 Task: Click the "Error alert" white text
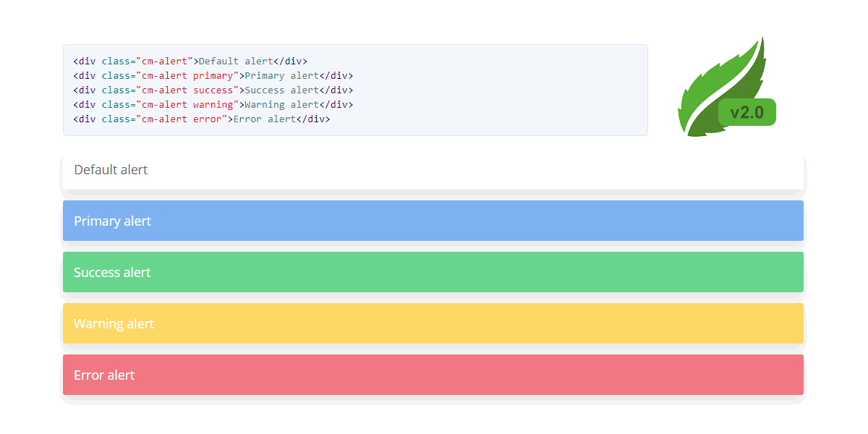point(104,375)
